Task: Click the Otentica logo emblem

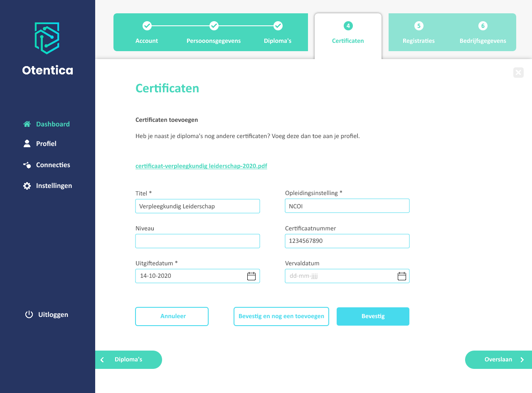Action: click(x=47, y=38)
